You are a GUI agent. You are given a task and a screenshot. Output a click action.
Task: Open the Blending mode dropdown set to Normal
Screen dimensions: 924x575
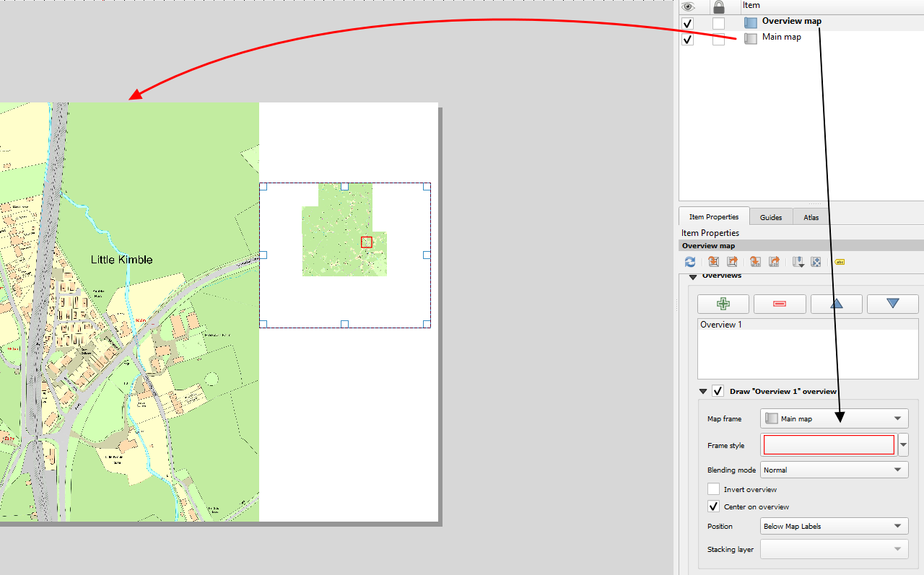coord(834,470)
